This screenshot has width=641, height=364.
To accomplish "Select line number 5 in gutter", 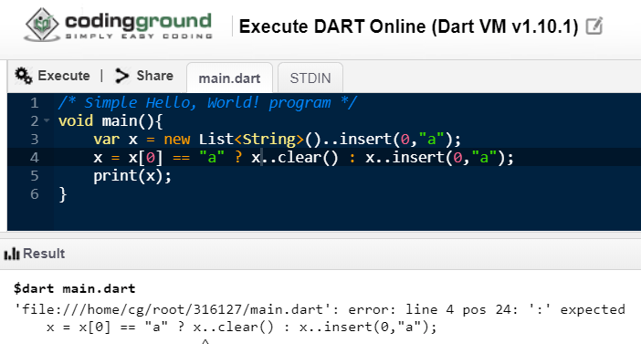I will pos(35,176).
